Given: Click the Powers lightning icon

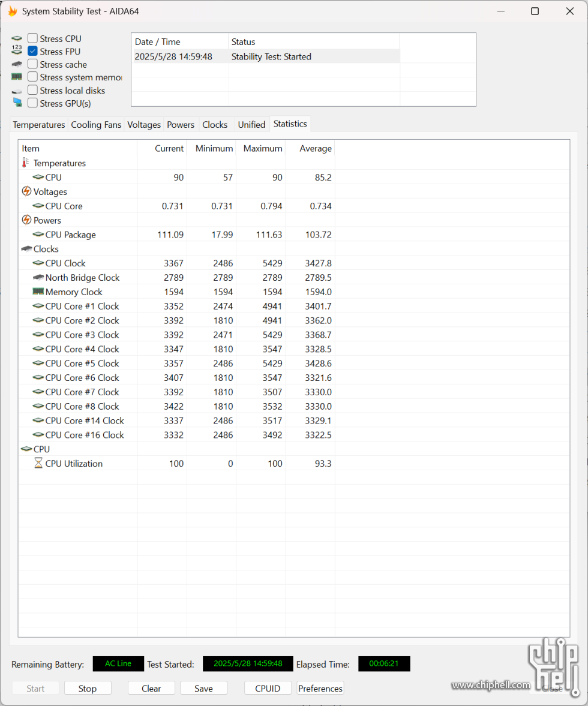Looking at the screenshot, I should 26,220.
